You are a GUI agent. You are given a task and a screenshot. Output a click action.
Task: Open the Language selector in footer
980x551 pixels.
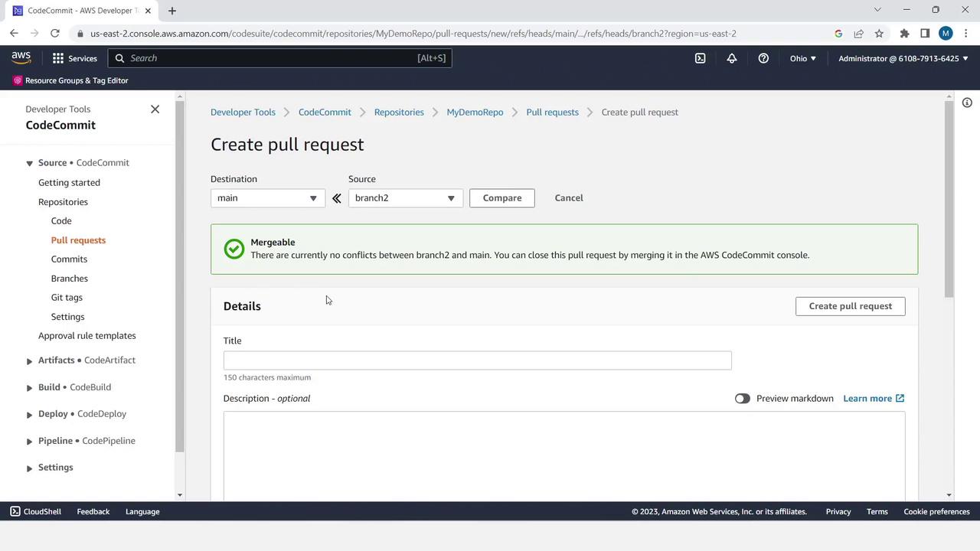coord(142,511)
